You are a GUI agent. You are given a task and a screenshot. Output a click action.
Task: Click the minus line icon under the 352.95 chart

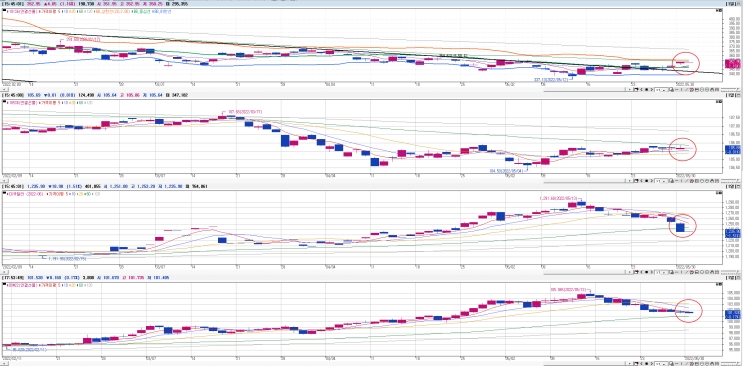(x=676, y=89)
